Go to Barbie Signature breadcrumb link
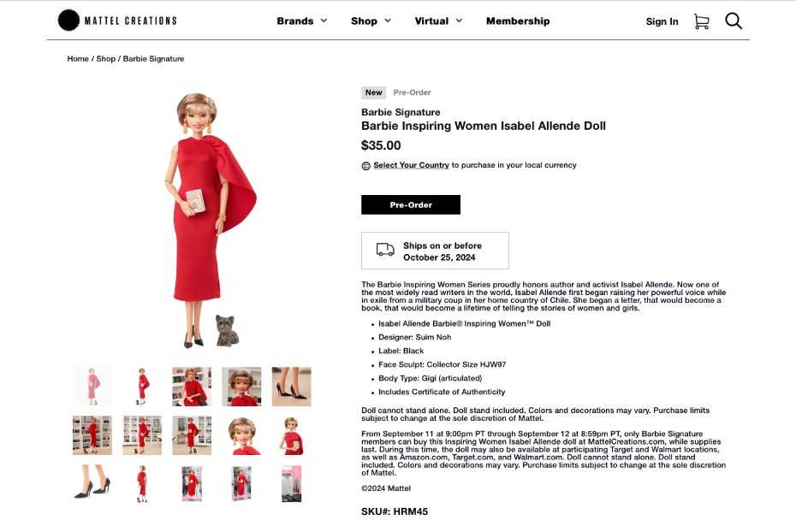796x532 pixels. 153,59
